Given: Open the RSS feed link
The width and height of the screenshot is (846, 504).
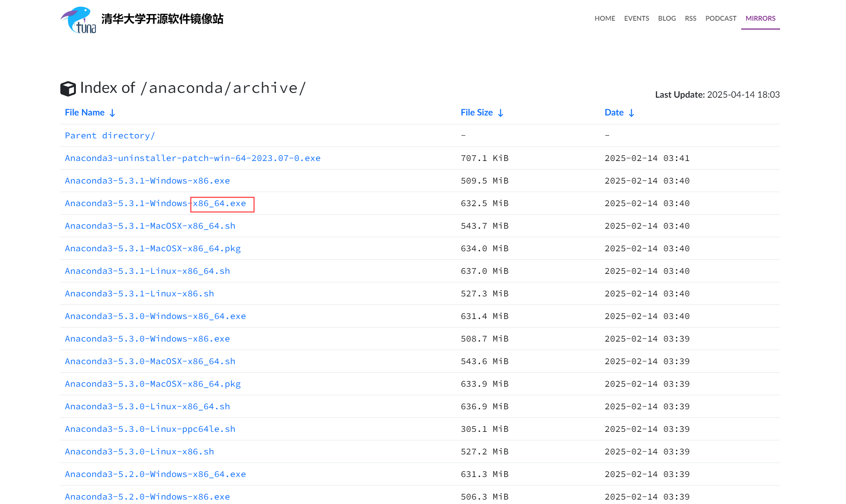Looking at the screenshot, I should (x=690, y=18).
